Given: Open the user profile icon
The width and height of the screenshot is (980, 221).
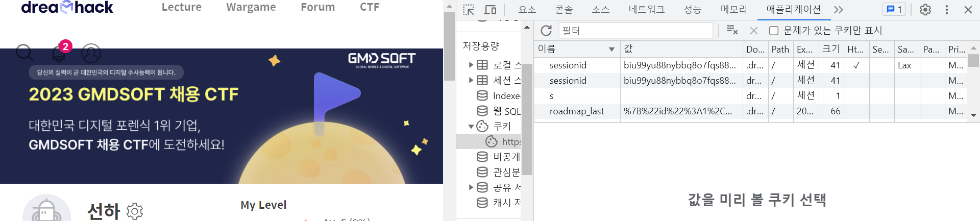Looking at the screenshot, I should click(x=91, y=53).
